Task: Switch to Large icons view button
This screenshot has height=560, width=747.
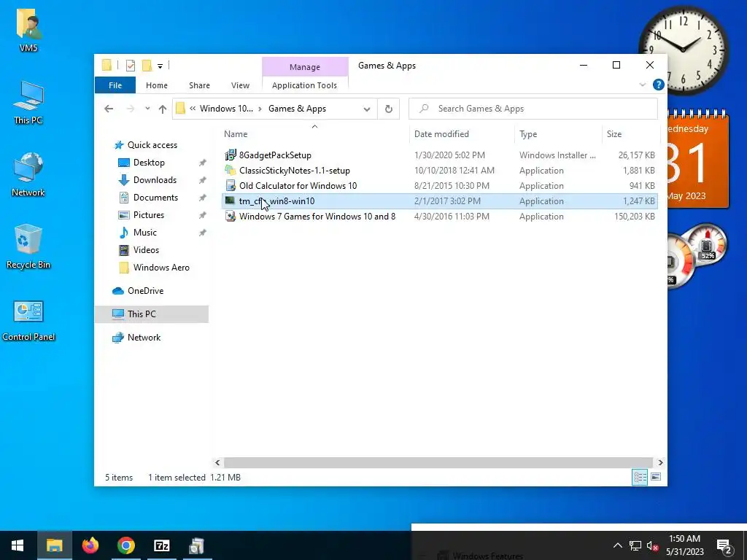Action: click(656, 477)
